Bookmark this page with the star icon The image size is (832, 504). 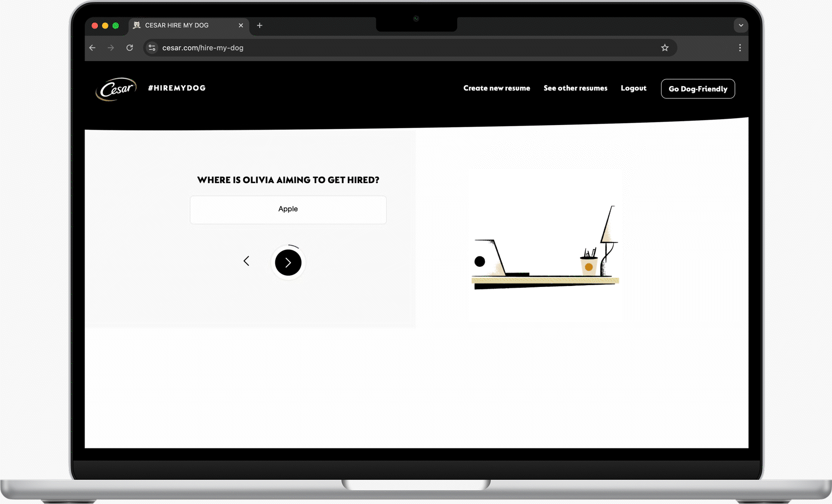(x=665, y=48)
